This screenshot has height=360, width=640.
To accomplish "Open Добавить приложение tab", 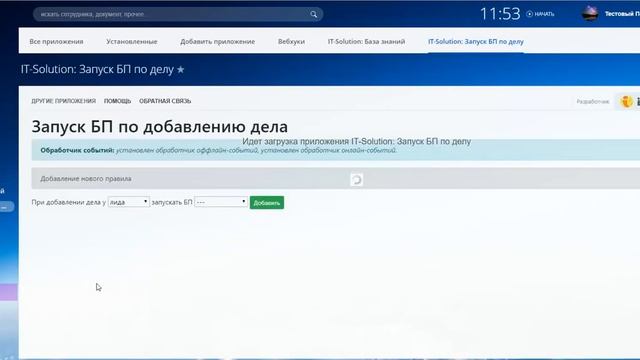I will point(218,42).
